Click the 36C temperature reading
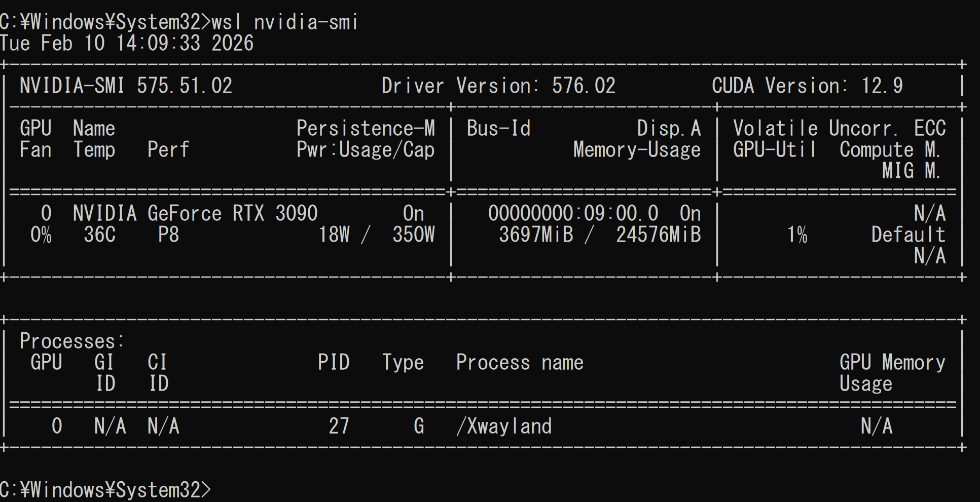Viewport: 980px width, 502px height. click(99, 235)
